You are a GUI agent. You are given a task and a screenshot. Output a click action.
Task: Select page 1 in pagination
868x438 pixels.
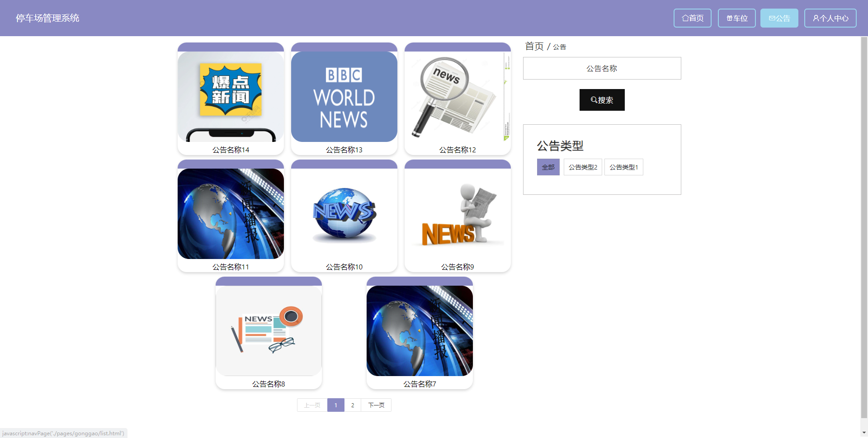pos(335,405)
